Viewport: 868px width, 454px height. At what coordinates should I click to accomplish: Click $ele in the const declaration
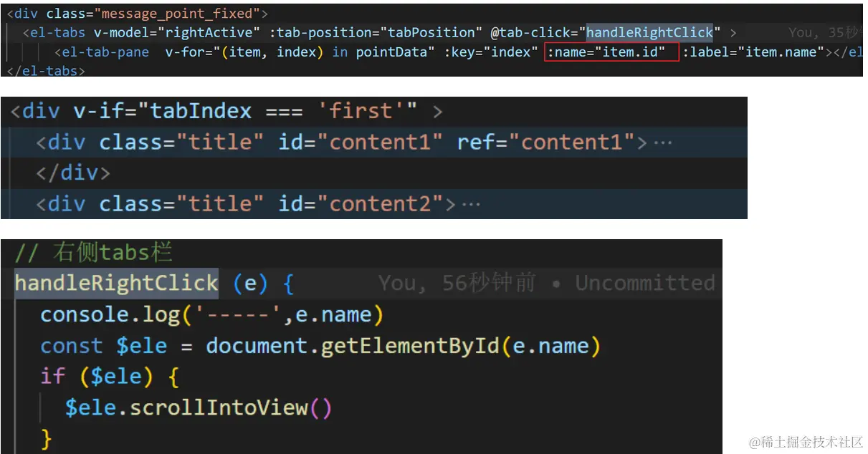tap(141, 346)
